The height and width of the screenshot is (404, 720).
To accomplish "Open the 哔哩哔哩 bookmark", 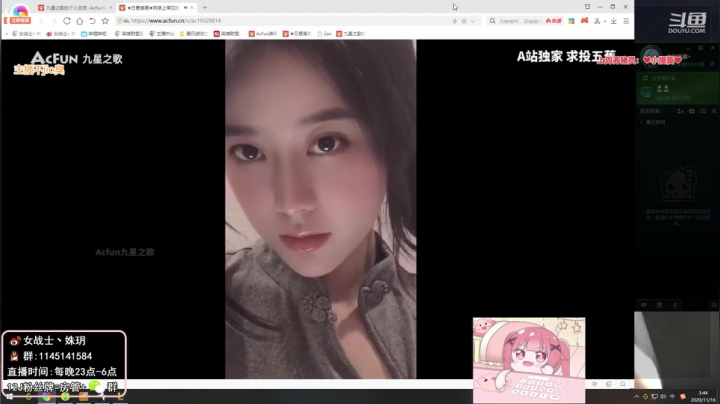I will click(94, 34).
